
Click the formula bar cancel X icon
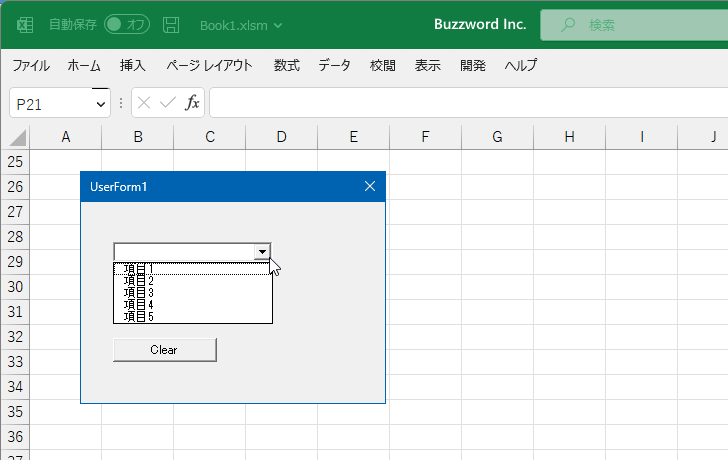click(x=144, y=103)
